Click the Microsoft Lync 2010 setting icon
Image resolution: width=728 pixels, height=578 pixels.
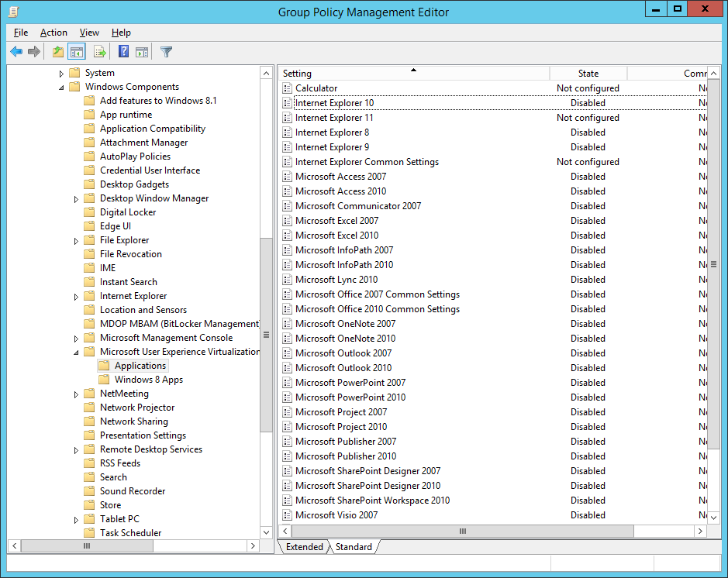tap(288, 280)
